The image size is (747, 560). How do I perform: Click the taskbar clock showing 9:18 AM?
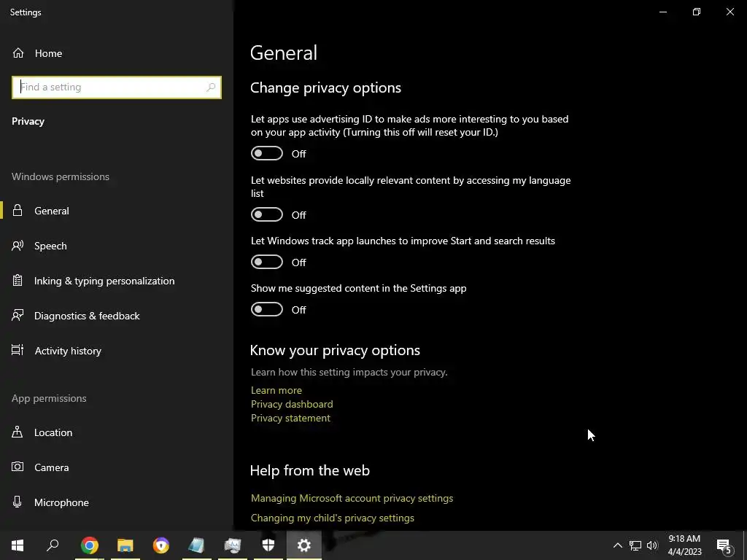click(684, 545)
